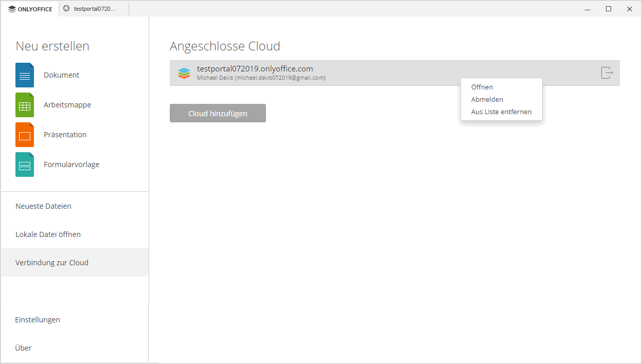Open Lokale Datei öffnen section
The image size is (642, 364).
click(75, 234)
